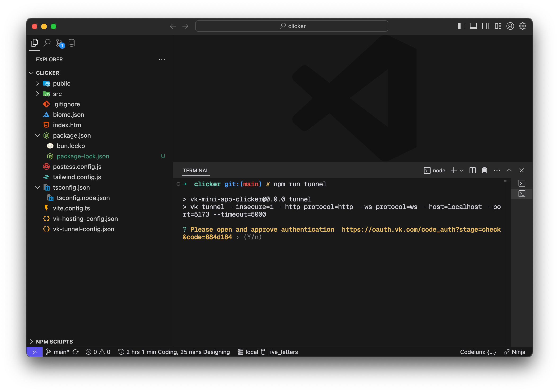Toggle bottom panel visibility

point(473,26)
